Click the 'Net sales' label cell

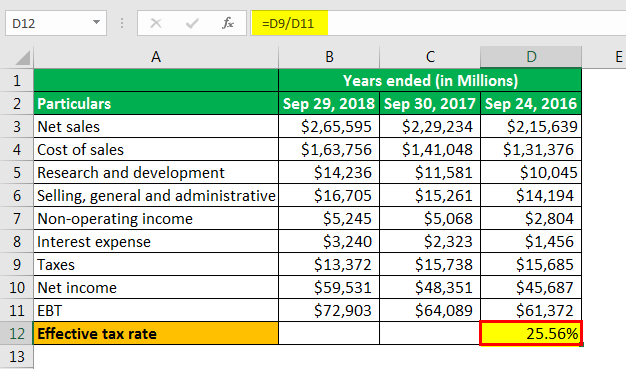point(156,127)
